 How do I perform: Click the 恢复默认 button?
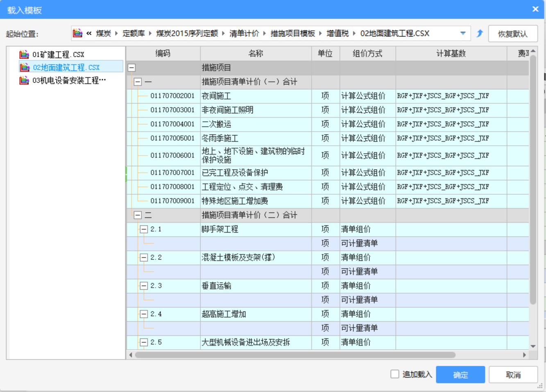(513, 33)
